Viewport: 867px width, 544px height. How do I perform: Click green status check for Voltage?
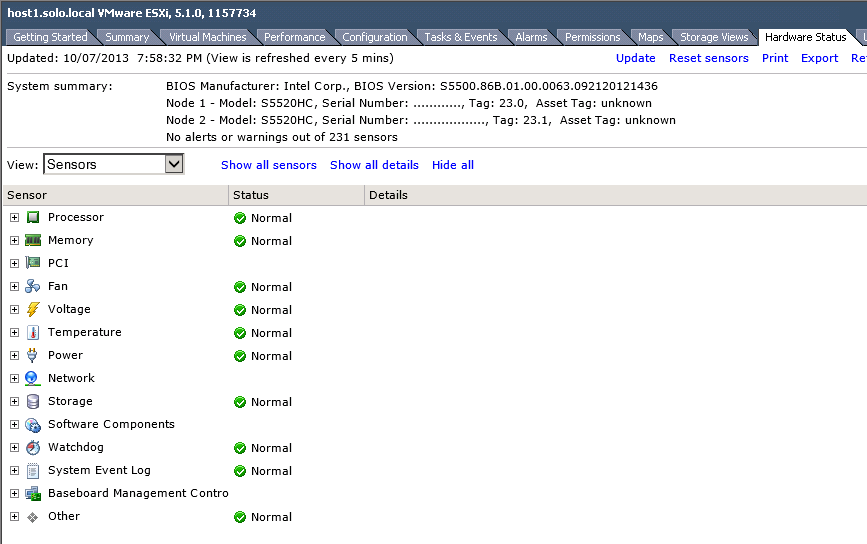(240, 310)
